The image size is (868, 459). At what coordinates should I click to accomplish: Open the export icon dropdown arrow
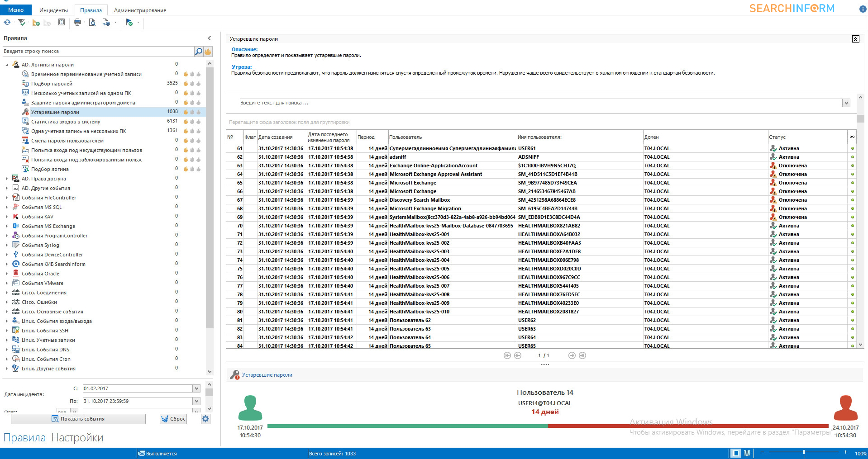(x=115, y=22)
